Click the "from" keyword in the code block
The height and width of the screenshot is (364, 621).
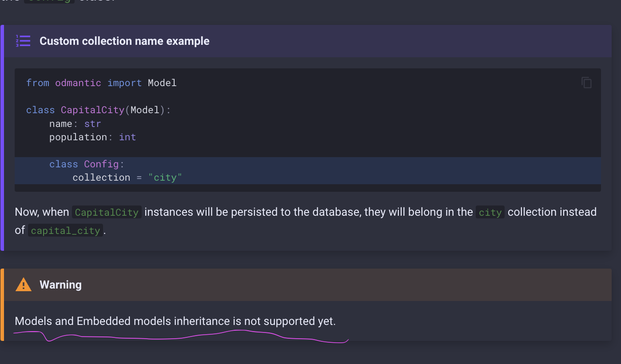pyautogui.click(x=37, y=83)
